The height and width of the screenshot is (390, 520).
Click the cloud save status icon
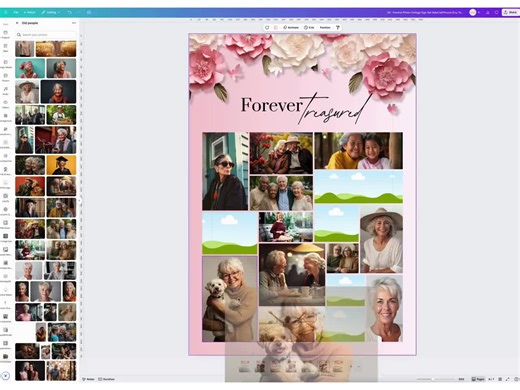89,12
